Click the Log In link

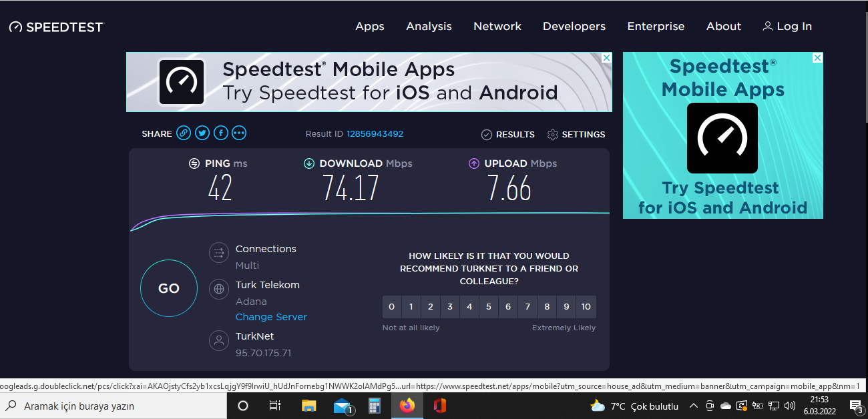coord(787,26)
